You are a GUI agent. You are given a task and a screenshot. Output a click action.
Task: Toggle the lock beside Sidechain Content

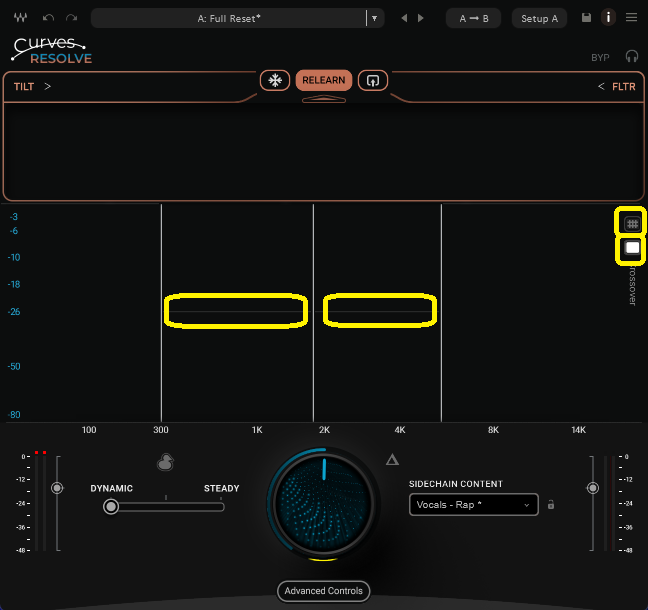click(x=550, y=505)
